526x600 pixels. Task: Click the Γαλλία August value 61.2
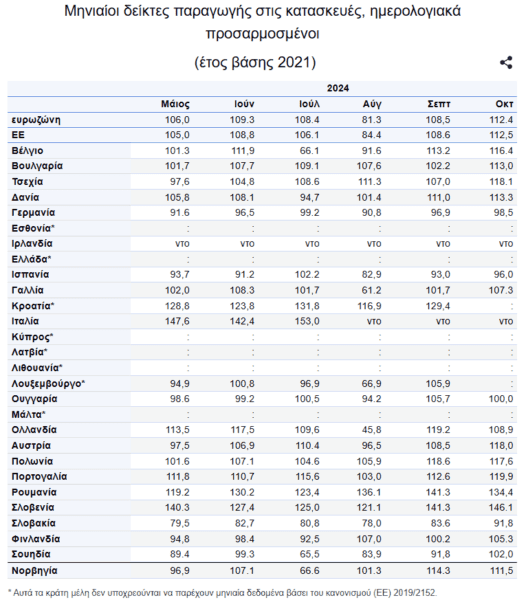coord(371,290)
